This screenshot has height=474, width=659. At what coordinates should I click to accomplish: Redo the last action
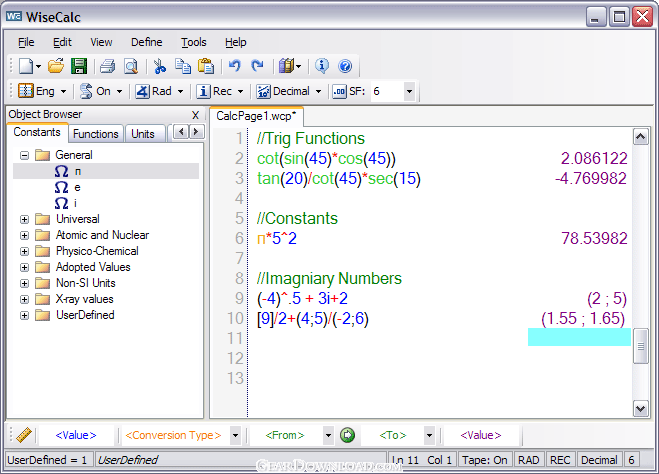[257, 66]
